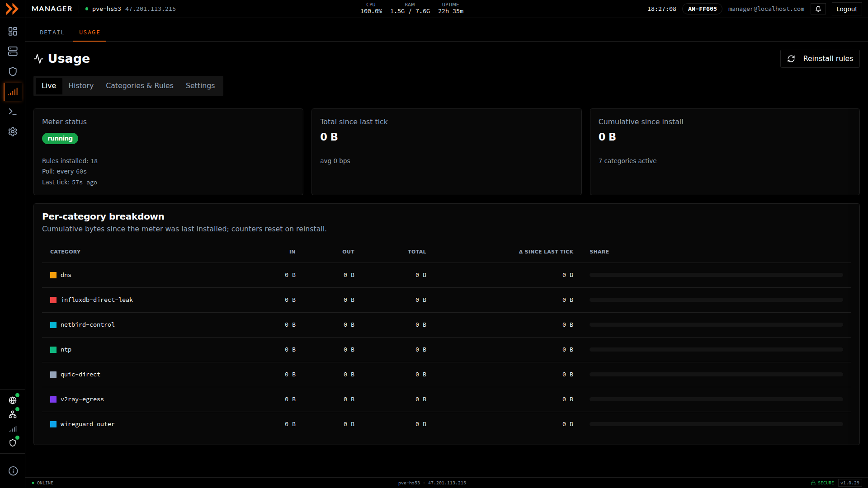This screenshot has height=488, width=868.
Task: Click the UPTIME 22h 35m indicator
Action: (451, 8)
